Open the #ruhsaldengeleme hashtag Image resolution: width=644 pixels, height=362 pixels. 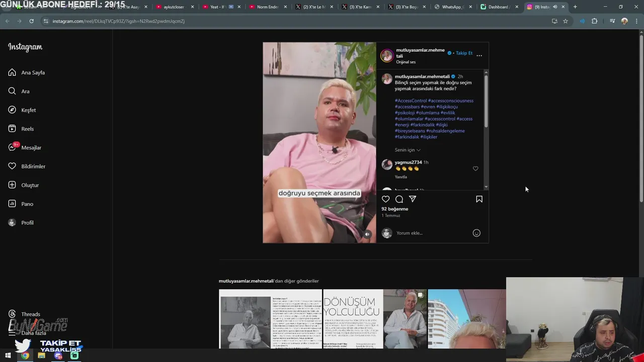pos(446,131)
